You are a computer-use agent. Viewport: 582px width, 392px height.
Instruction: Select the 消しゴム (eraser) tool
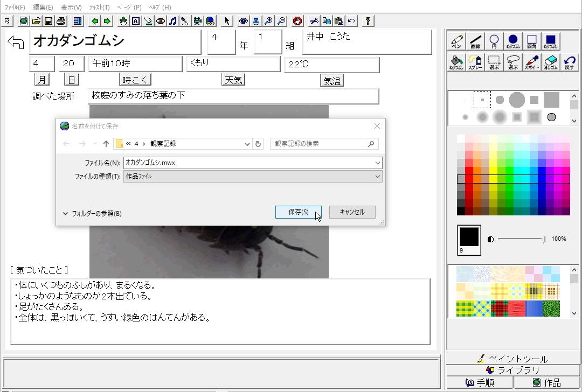(550, 62)
